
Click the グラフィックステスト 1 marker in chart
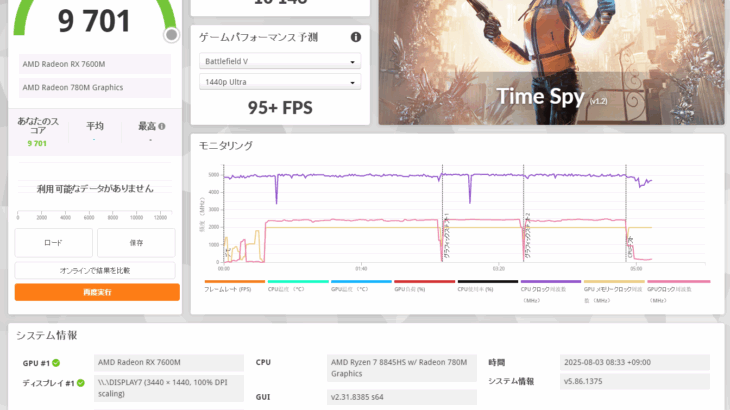[446, 236]
